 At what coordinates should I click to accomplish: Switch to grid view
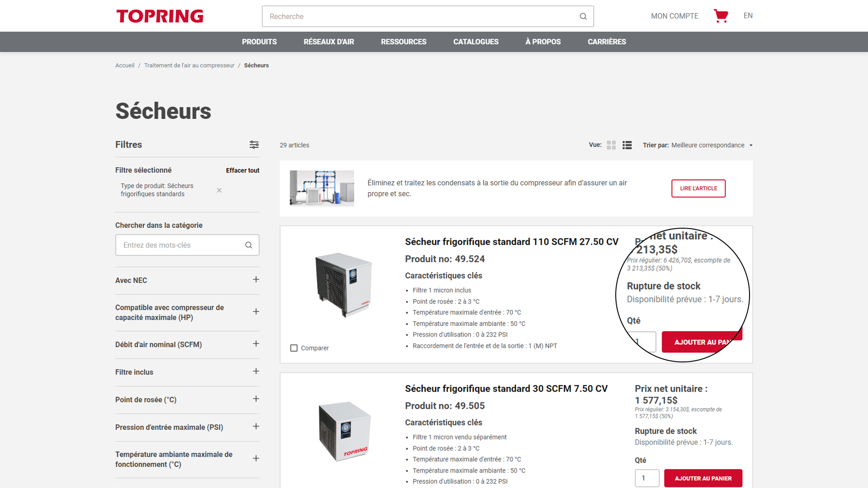[611, 145]
